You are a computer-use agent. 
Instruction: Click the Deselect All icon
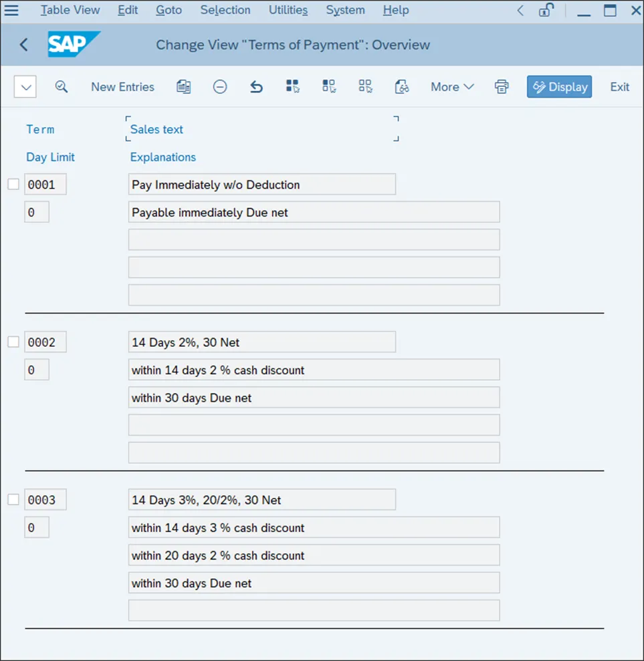tap(365, 86)
